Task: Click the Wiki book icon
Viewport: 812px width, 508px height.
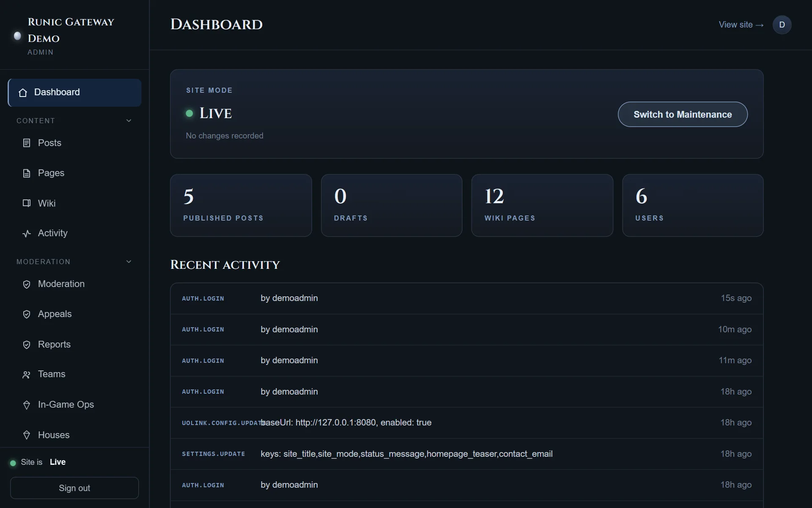Action: tap(27, 203)
